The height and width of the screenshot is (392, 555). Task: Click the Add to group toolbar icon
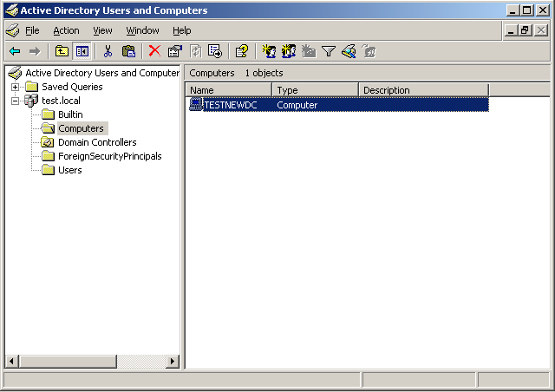[x=369, y=52]
